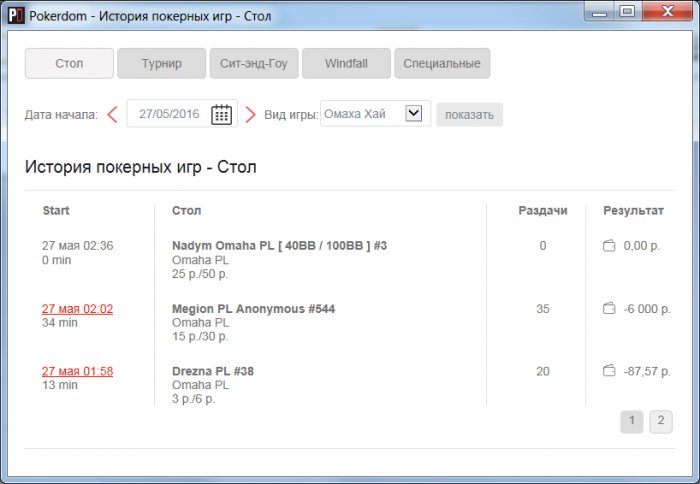Click the 20 hands count cell
700x484 pixels.
tap(543, 371)
